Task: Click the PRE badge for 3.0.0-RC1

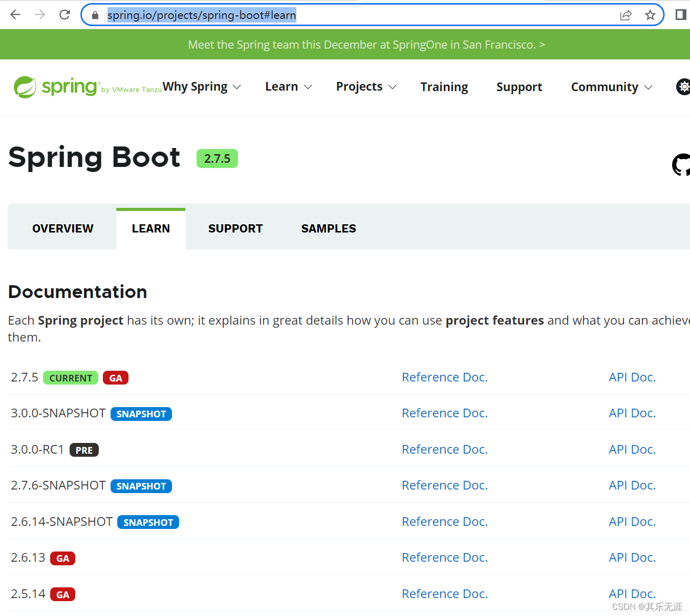Action: 84,450
